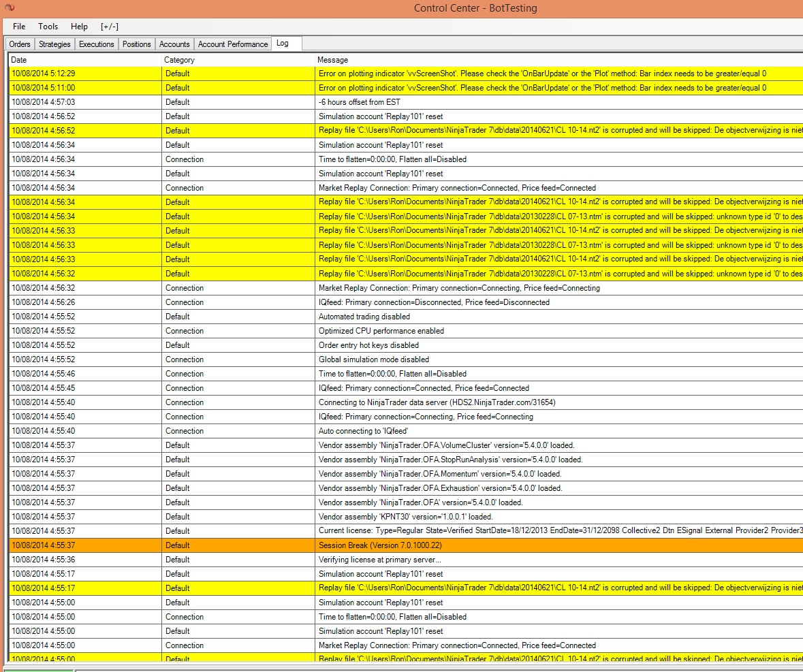This screenshot has height=672, width=803.
Task: Toggle the [+/-] view expander
Action: coord(110,27)
